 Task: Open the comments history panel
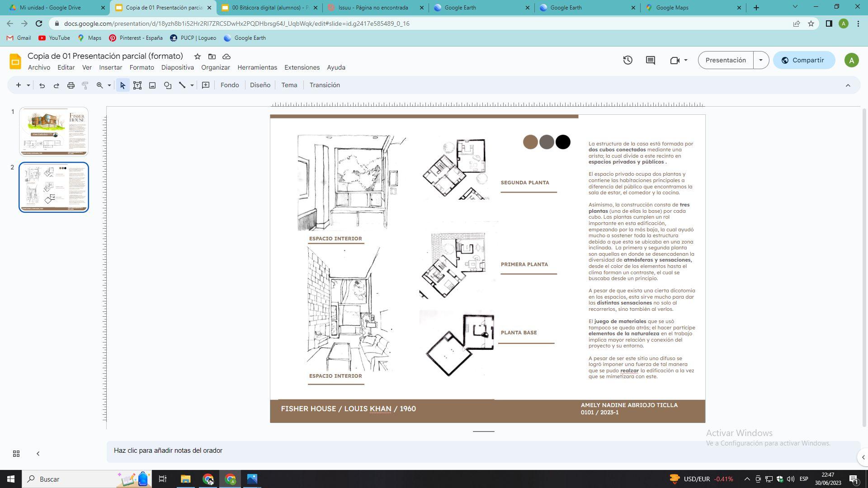tap(651, 60)
